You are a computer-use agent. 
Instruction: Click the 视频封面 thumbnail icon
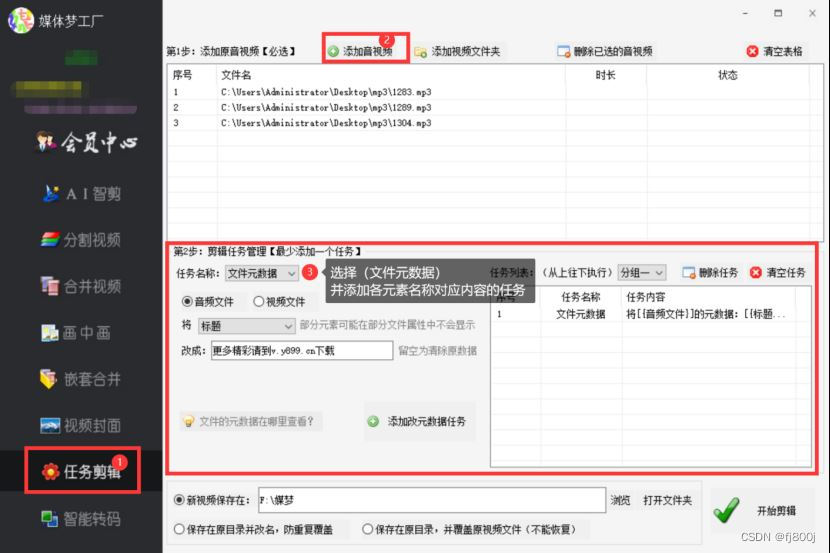point(50,425)
